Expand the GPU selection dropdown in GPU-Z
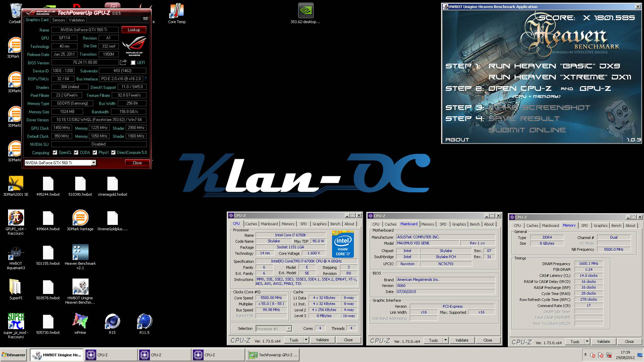This screenshot has height=362, width=644. point(94,163)
